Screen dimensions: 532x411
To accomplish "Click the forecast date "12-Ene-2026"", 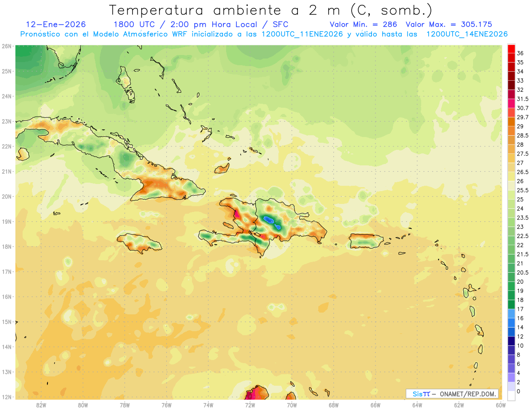I will click(x=56, y=24).
